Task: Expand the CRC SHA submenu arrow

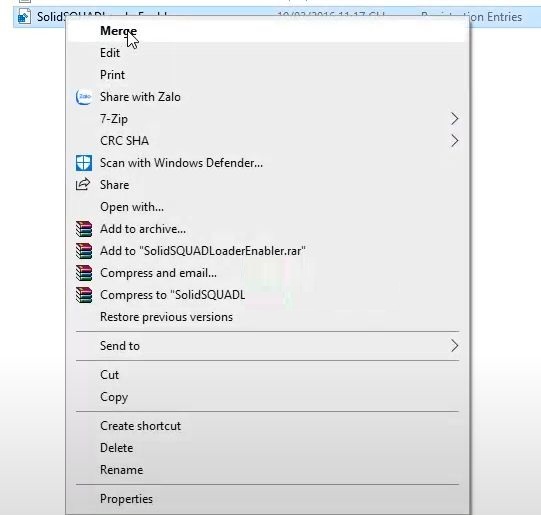Action: (454, 141)
